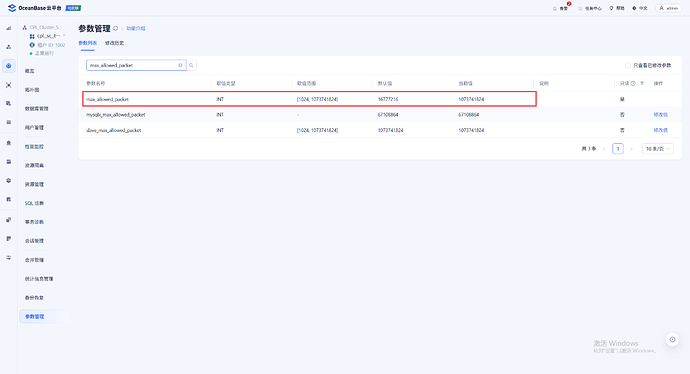This screenshot has height=374, width=690.
Task: Open 事务诊断 transaction diagnosis
Action: (34, 222)
